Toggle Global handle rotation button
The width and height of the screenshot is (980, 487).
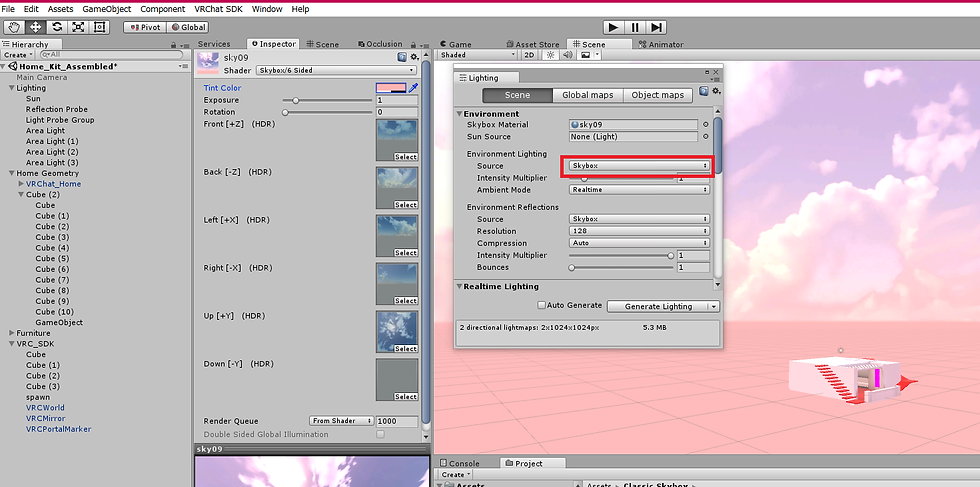(x=188, y=28)
